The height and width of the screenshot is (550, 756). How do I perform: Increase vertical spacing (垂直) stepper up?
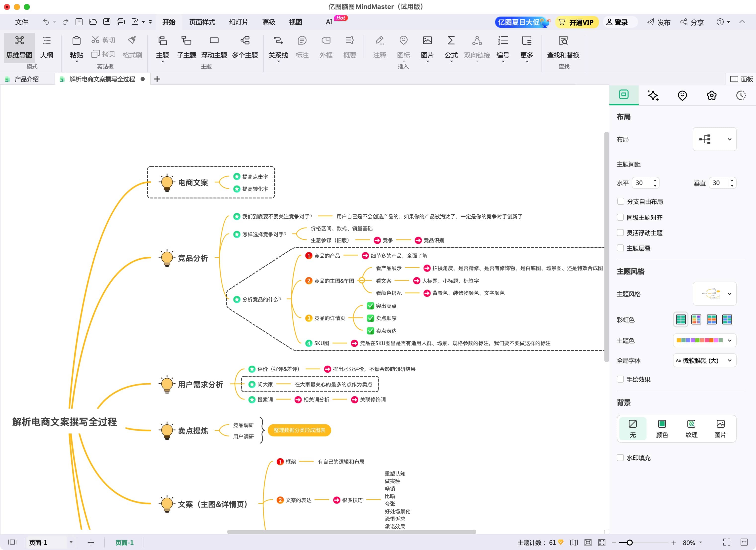pos(732,180)
